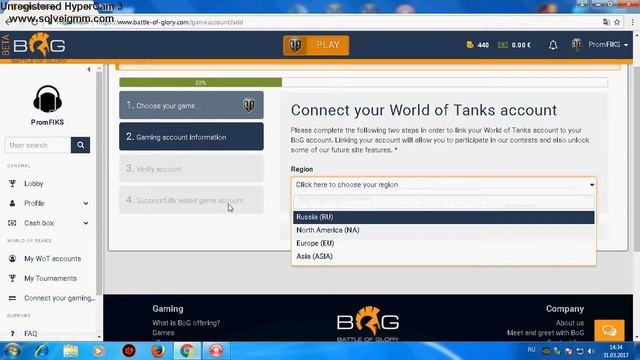Open HyperCam recorder taskbar icon
Image resolution: width=640 pixels, height=360 pixels.
(x=216, y=351)
